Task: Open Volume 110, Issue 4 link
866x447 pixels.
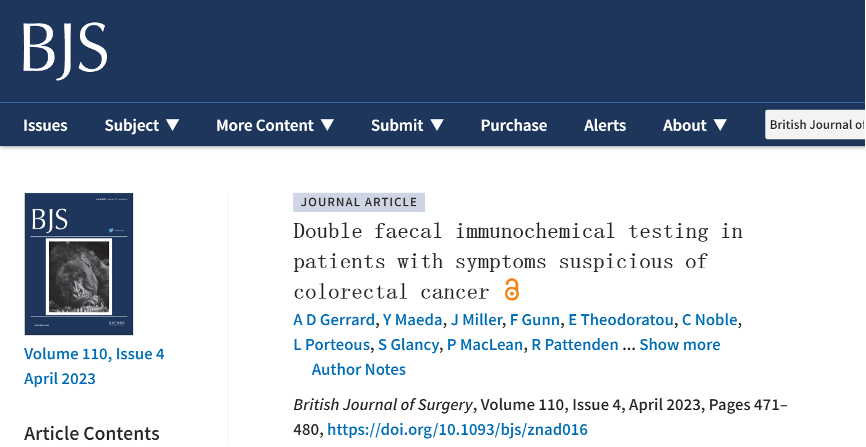Action: [x=94, y=354]
